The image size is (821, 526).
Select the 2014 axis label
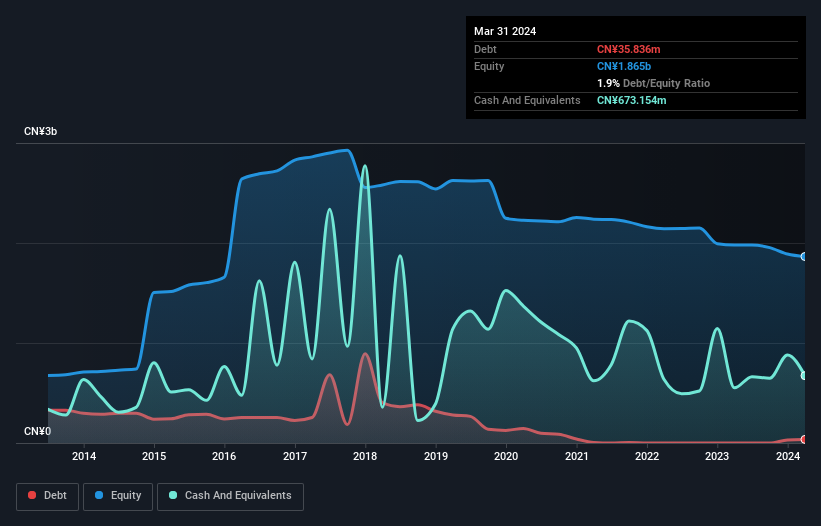tap(84, 456)
